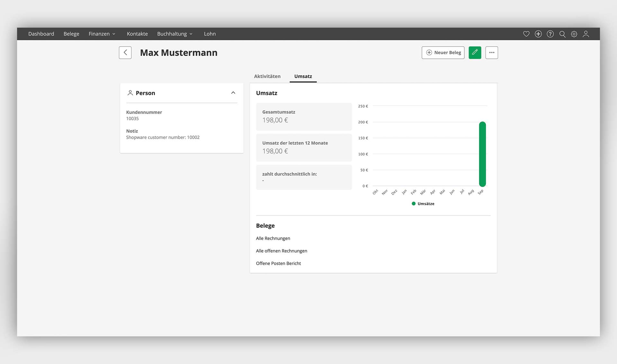Open Alle offenen Rechnungen link

click(282, 251)
